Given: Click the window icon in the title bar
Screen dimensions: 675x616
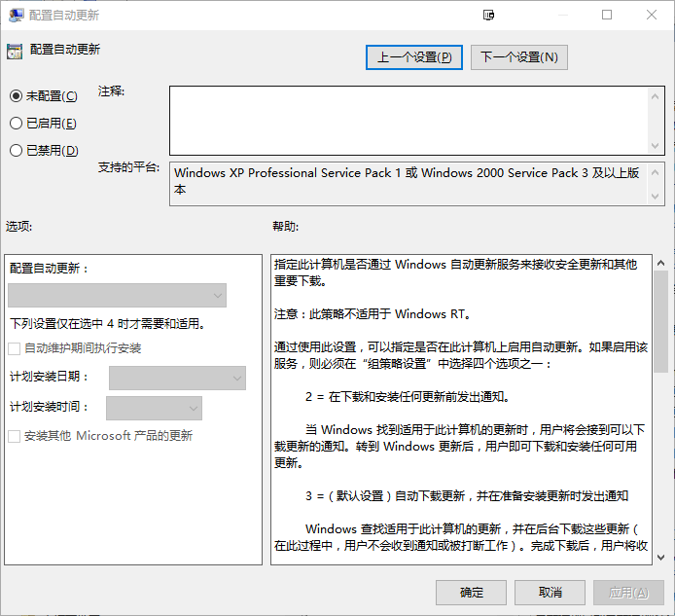Looking at the screenshot, I should click(15, 16).
